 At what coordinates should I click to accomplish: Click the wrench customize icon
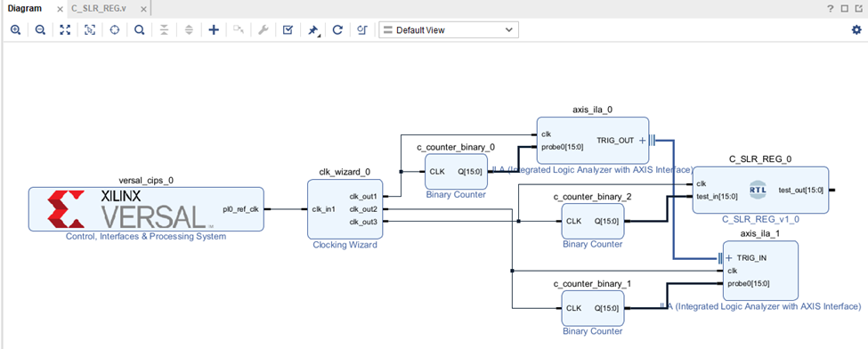click(x=264, y=30)
